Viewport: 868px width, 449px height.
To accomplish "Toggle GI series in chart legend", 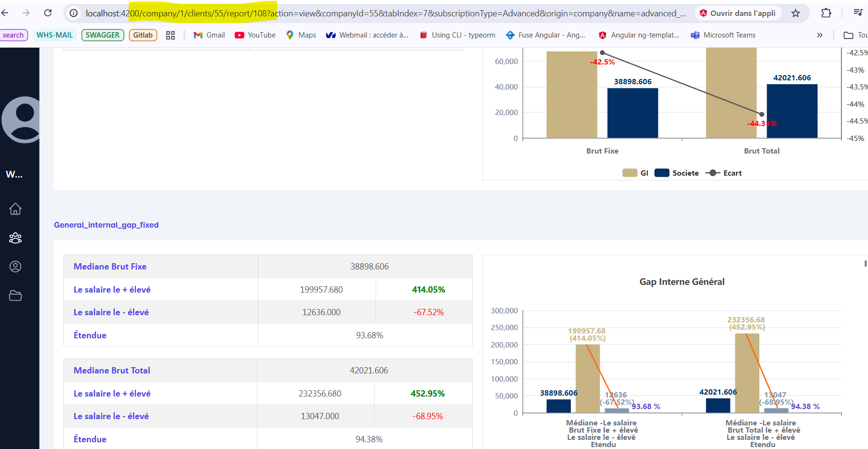I will [635, 173].
